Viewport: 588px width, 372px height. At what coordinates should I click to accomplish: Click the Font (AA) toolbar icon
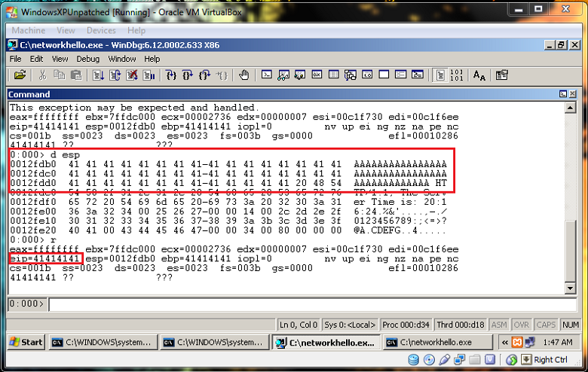pos(479,75)
